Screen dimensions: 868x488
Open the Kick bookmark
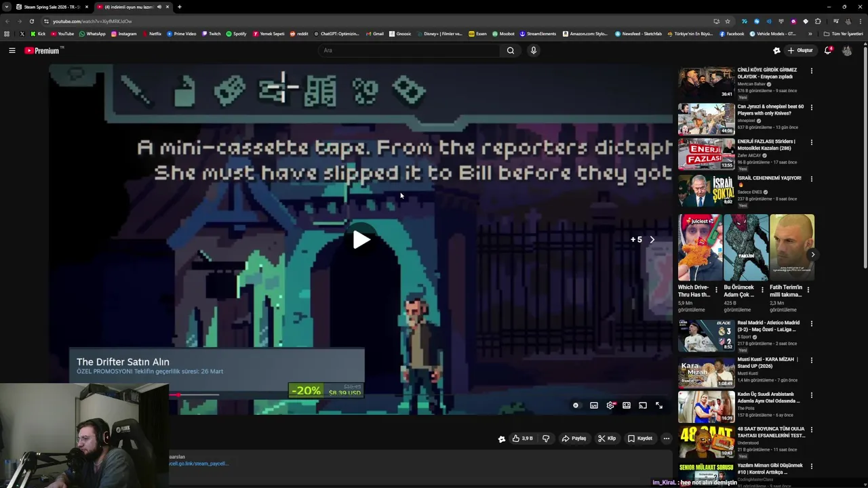click(x=38, y=33)
